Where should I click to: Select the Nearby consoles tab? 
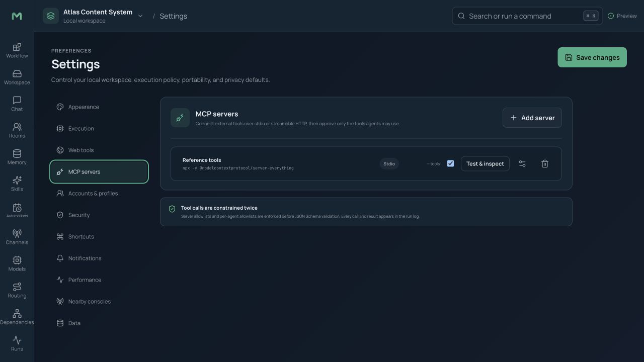point(99,302)
